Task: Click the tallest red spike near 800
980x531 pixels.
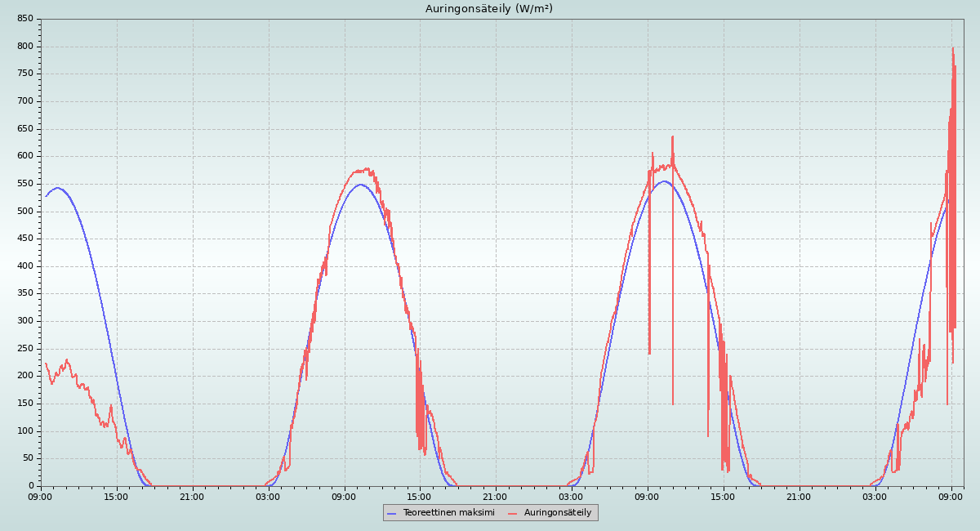Action: click(952, 49)
